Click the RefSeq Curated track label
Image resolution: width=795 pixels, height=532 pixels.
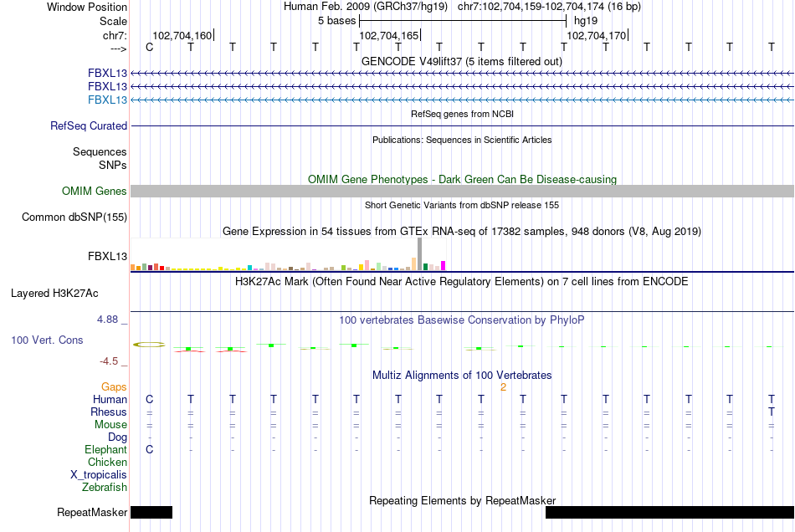coord(89,125)
